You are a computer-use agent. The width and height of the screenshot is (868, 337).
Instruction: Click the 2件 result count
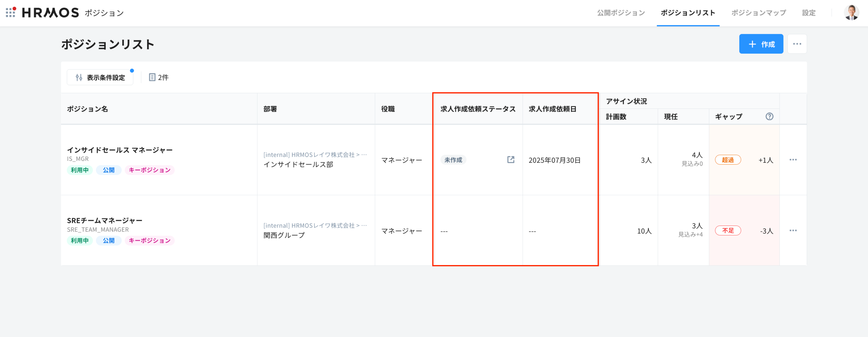[x=159, y=78]
